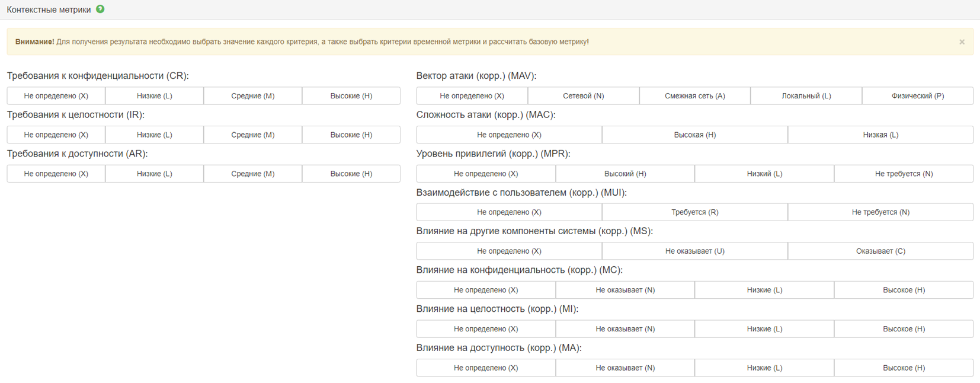Select Смежная сеть (A) attack vector option
This screenshot has width=980, height=383.
(x=694, y=96)
